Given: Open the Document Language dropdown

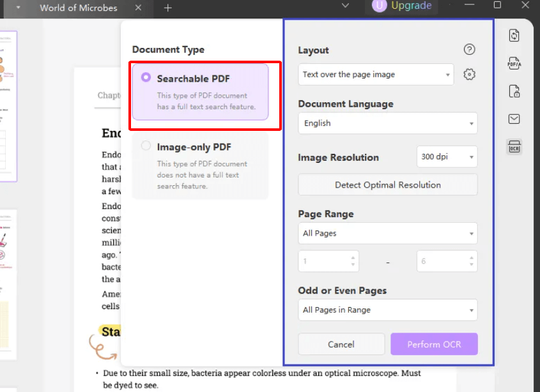Looking at the screenshot, I should [x=387, y=123].
